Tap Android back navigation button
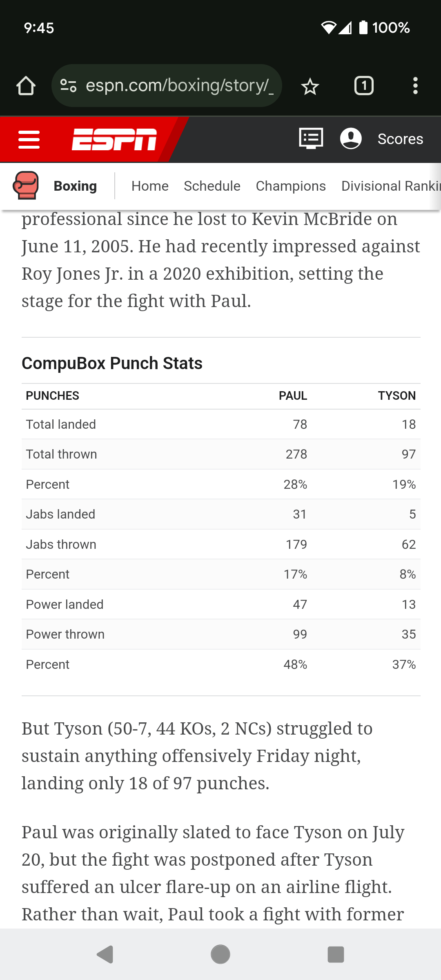 105,954
